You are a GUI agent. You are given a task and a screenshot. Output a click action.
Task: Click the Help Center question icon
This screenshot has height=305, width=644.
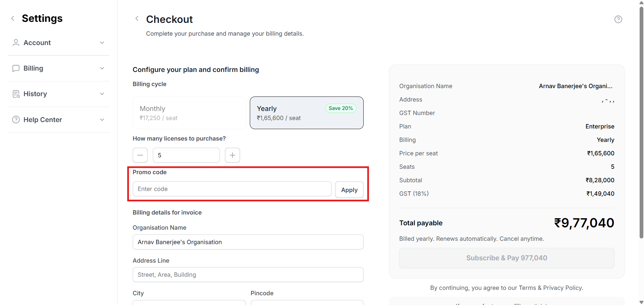[x=16, y=120]
